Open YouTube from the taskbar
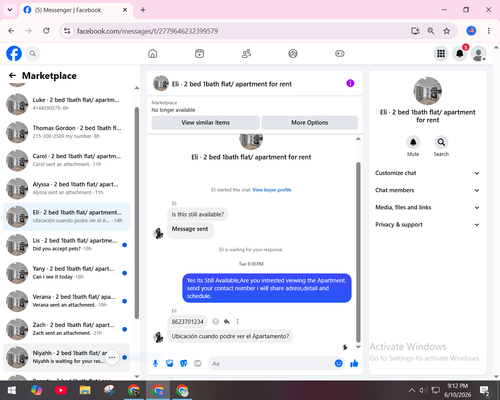 click(x=61, y=390)
